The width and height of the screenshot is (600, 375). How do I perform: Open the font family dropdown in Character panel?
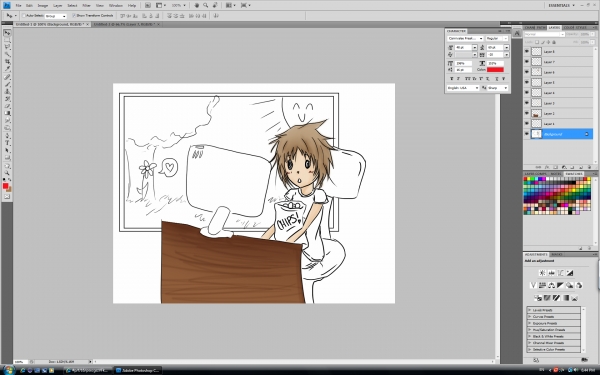coord(465,39)
